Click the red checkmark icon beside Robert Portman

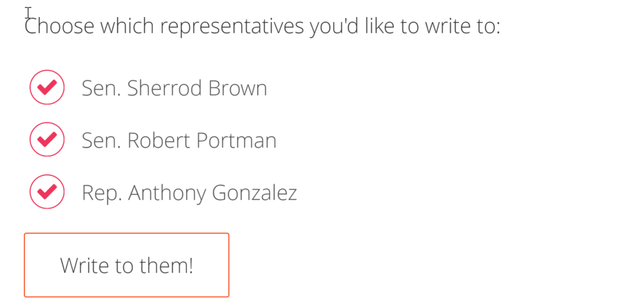[x=47, y=140]
